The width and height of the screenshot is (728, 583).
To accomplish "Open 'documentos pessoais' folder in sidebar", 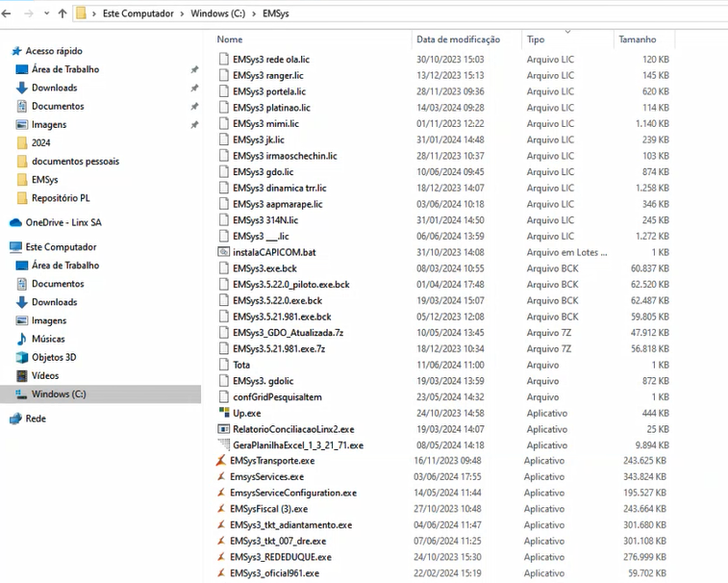I will (x=75, y=162).
